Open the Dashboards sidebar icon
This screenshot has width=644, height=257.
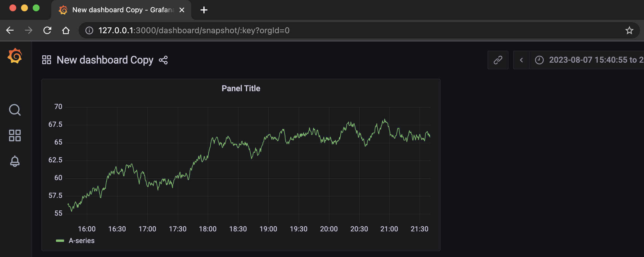(15, 135)
